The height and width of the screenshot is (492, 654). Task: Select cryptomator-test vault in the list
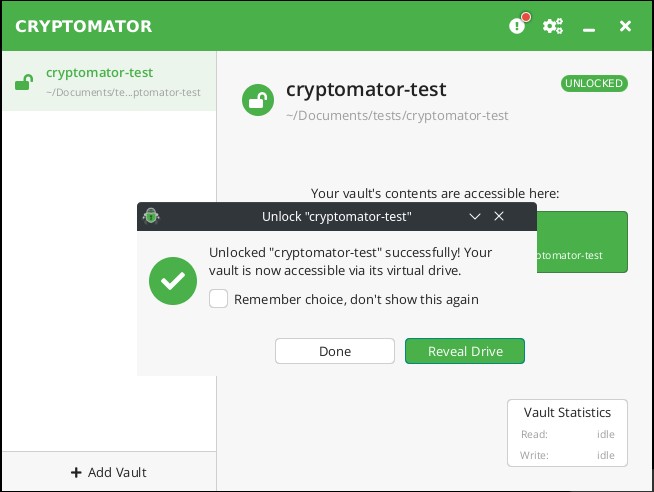click(x=109, y=81)
